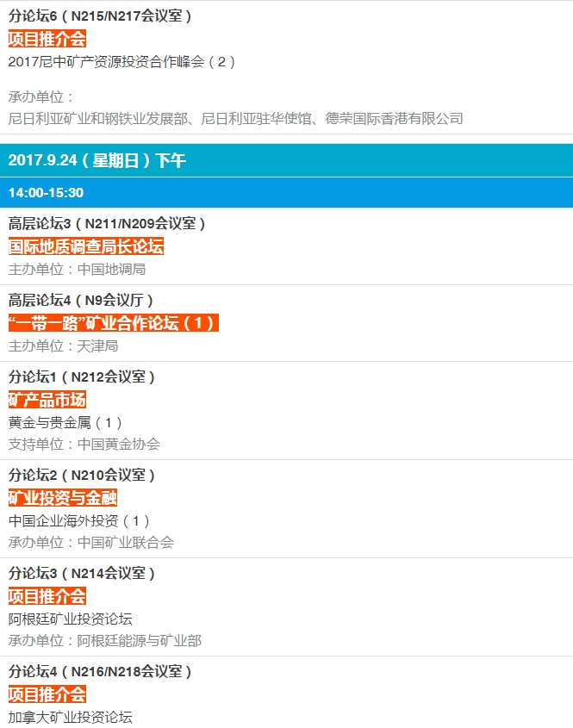Click the 分论坛2（N210会议室） heading
This screenshot has width=573, height=728.
pos(82,475)
